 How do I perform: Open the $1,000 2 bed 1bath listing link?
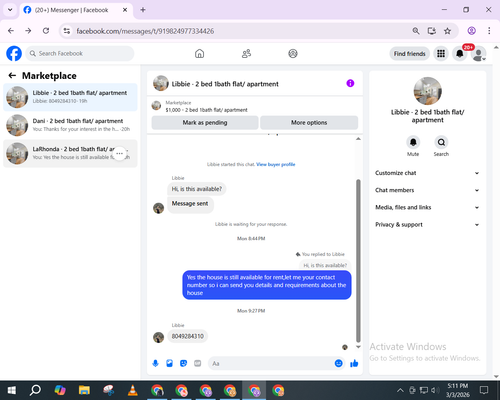[207, 110]
